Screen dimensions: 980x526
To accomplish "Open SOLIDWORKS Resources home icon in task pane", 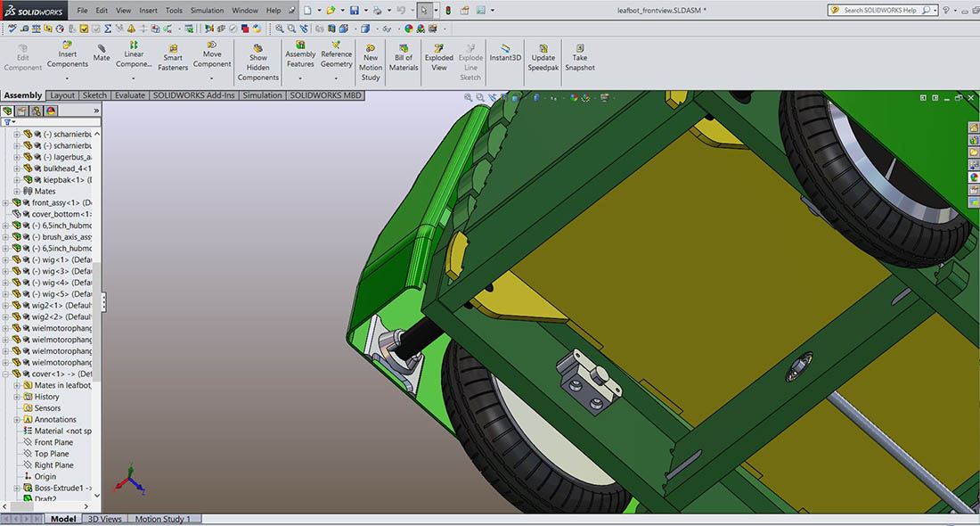I will tap(974, 127).
